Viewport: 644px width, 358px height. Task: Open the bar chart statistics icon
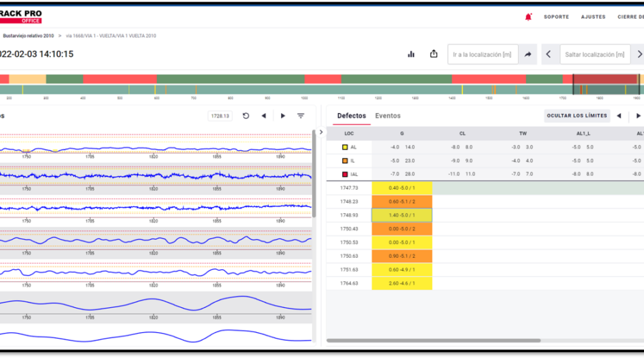pyautogui.click(x=411, y=54)
